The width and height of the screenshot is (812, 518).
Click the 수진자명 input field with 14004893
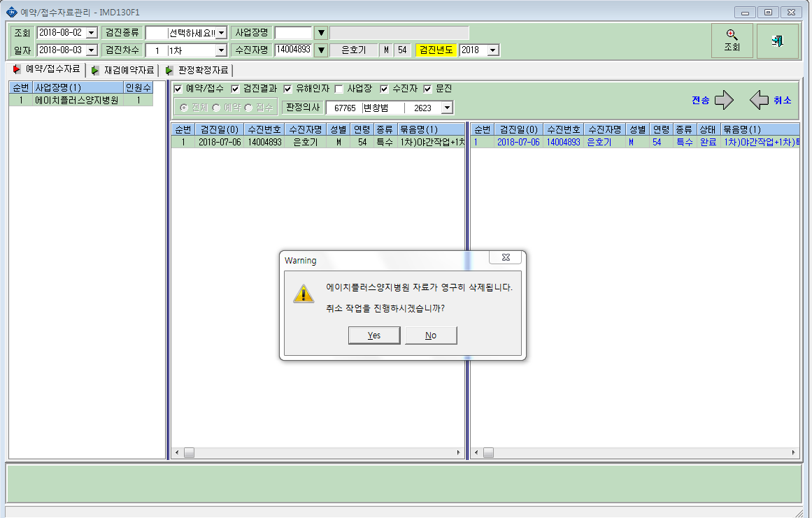point(293,50)
